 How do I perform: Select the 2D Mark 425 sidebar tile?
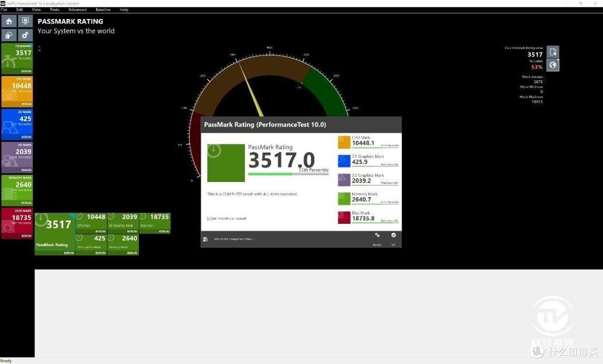click(x=17, y=124)
